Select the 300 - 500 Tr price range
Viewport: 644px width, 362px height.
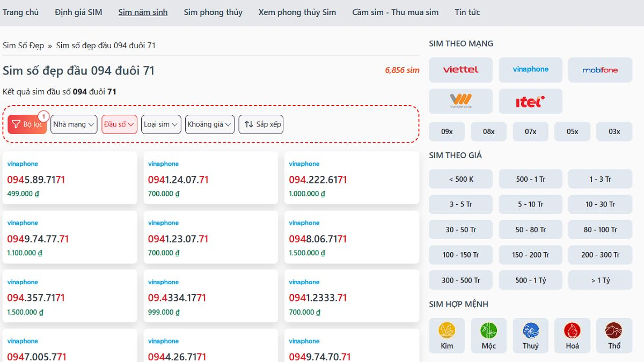pyautogui.click(x=460, y=280)
